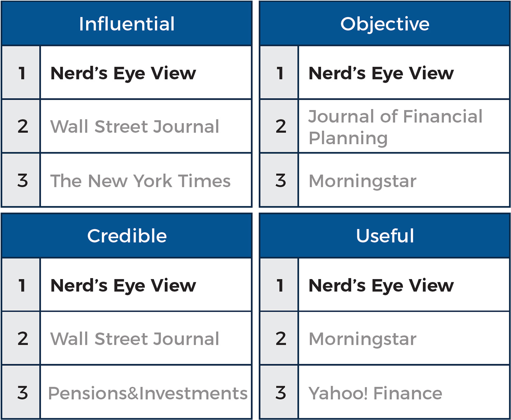Click Journal of Financial Planning entry
The height and width of the screenshot is (420, 511).
tap(395, 127)
